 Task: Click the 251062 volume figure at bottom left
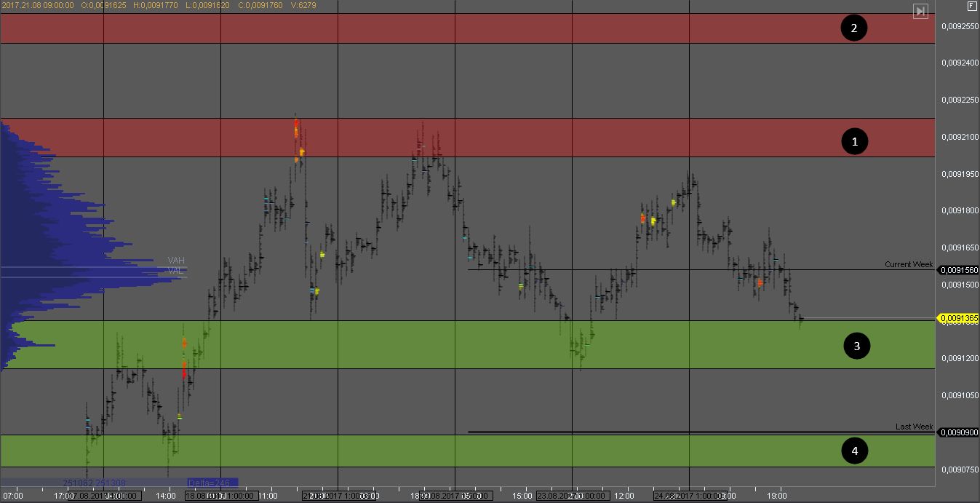[79, 483]
